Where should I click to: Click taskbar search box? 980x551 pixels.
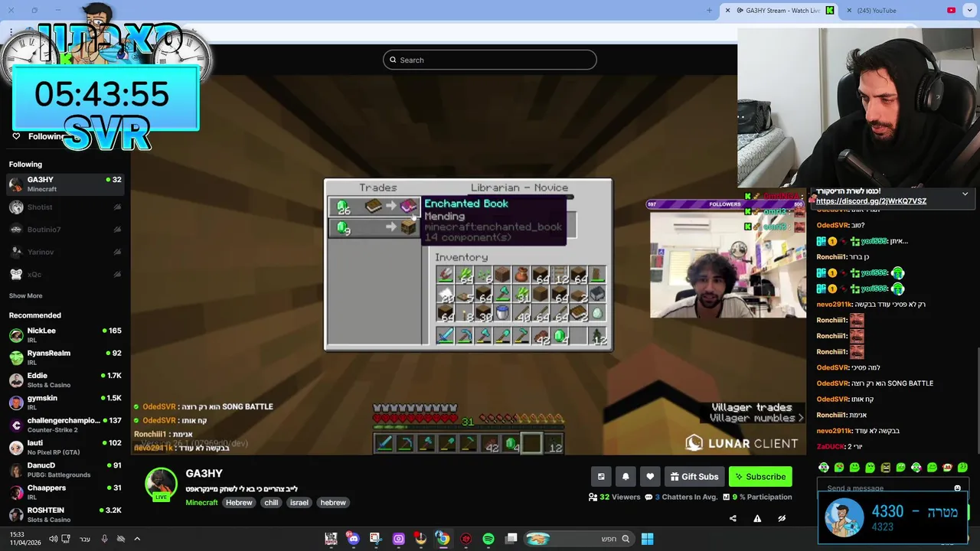578,539
